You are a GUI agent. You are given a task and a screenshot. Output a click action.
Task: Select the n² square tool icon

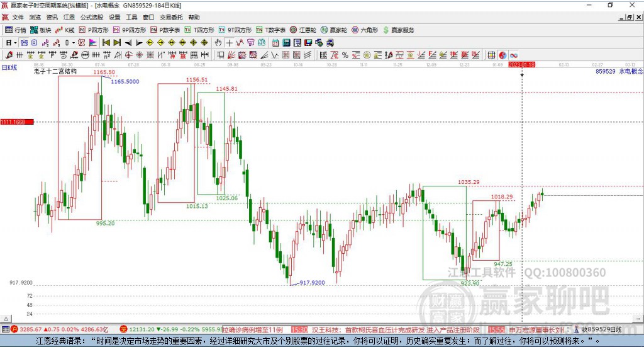click(x=107, y=55)
